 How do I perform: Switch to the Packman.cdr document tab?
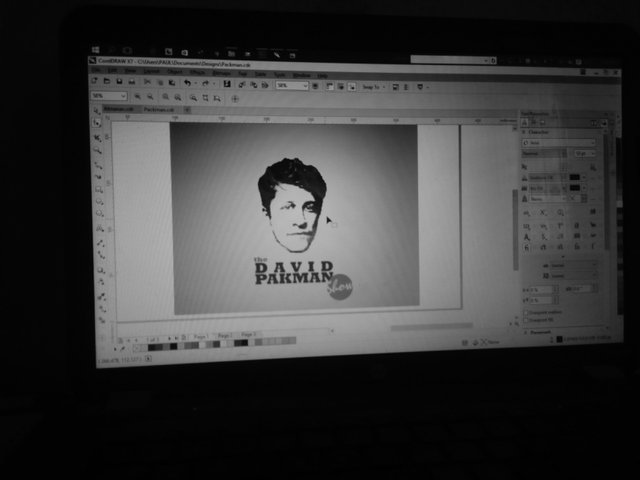tap(158, 109)
